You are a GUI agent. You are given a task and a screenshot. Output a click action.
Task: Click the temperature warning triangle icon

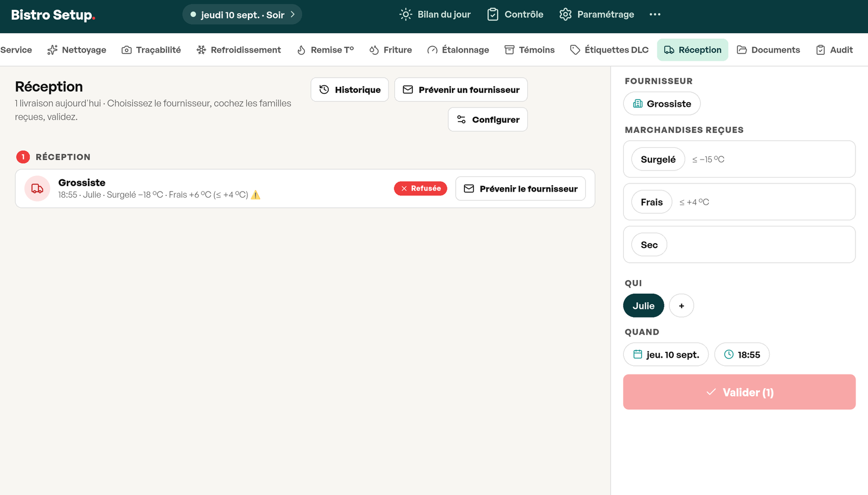tap(256, 195)
